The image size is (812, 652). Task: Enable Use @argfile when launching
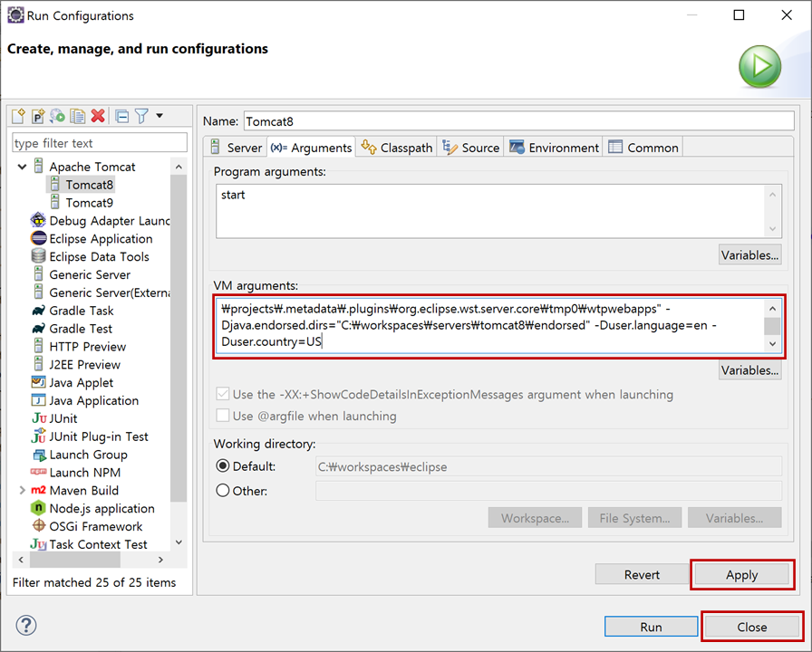pyautogui.click(x=223, y=416)
